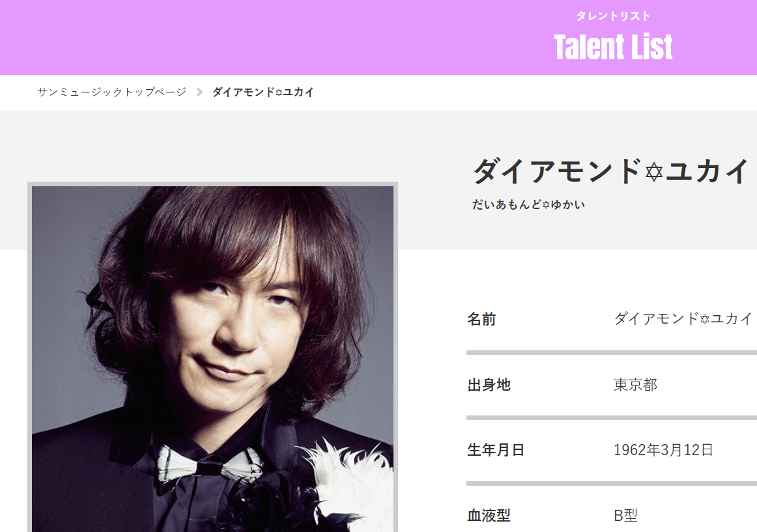Click the 血液型 row label
Image resolution: width=757 pixels, height=532 pixels.
[x=489, y=516]
